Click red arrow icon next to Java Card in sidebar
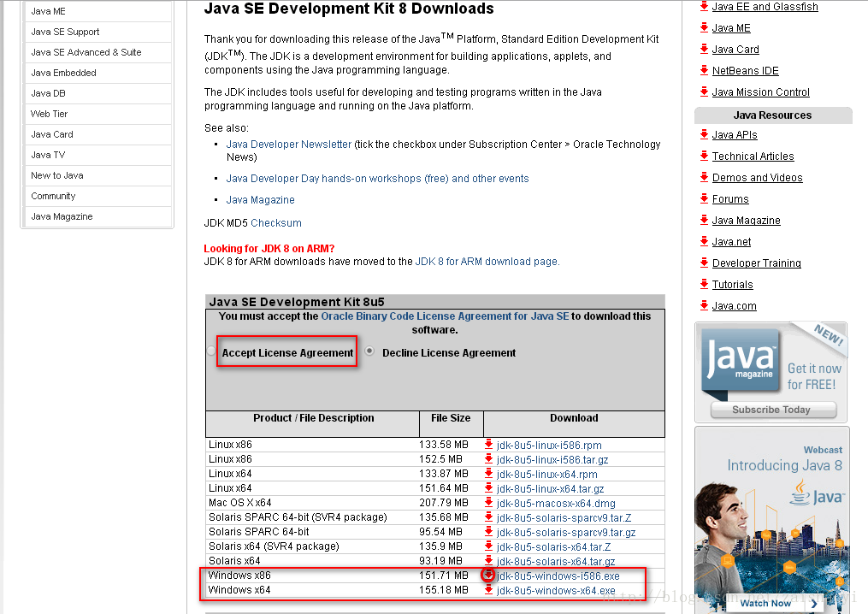Image resolution: width=868 pixels, height=614 pixels. click(x=704, y=49)
